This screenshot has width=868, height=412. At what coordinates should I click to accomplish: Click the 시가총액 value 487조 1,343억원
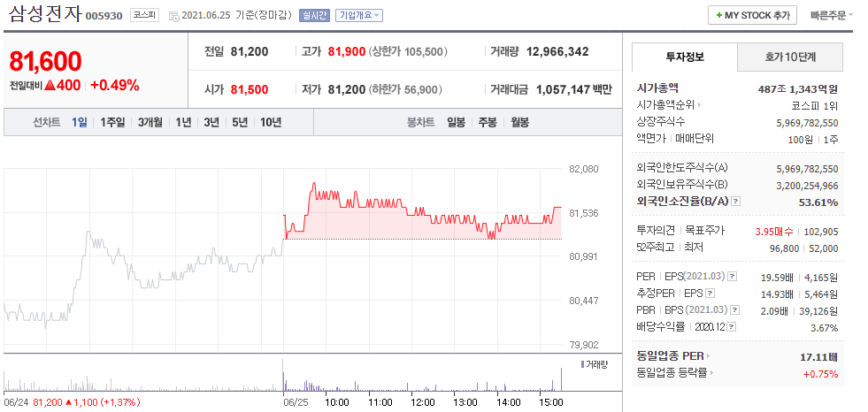coord(798,88)
